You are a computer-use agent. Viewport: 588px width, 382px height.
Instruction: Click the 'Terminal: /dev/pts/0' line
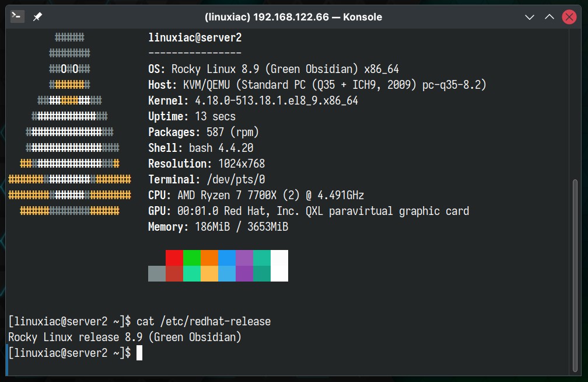[206, 179]
